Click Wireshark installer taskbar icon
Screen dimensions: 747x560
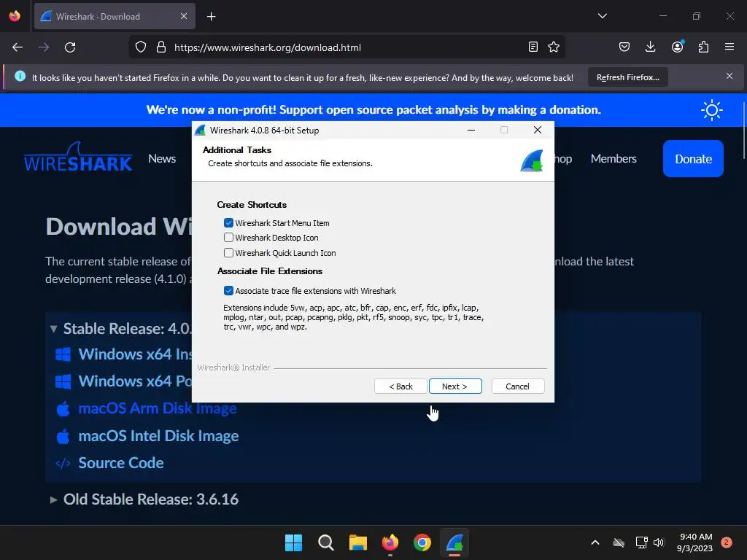click(x=454, y=542)
